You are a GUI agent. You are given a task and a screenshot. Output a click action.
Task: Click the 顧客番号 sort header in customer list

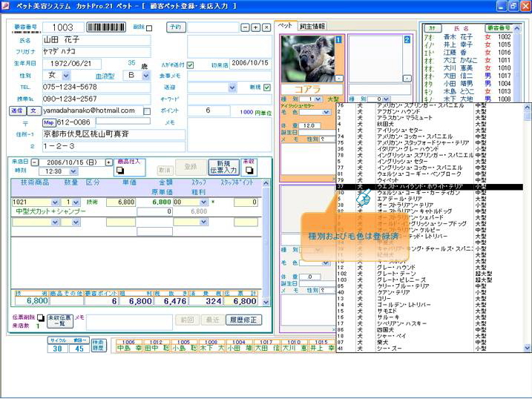click(499, 28)
